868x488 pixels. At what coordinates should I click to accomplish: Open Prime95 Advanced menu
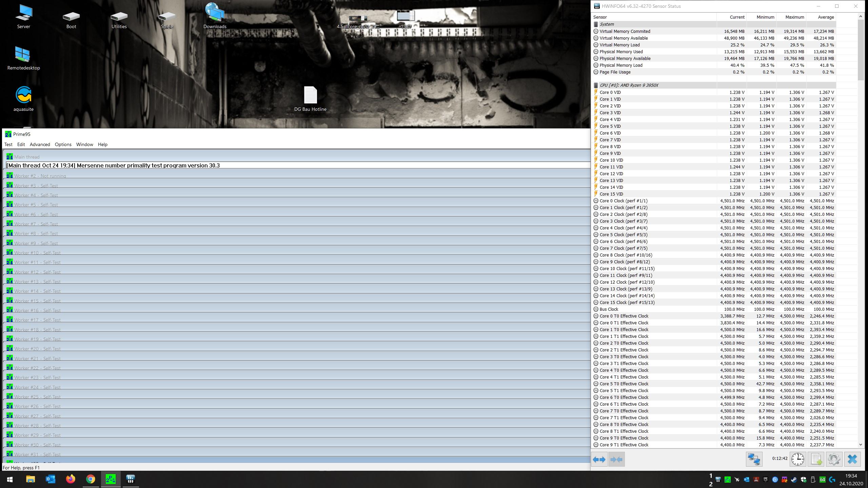click(x=40, y=144)
